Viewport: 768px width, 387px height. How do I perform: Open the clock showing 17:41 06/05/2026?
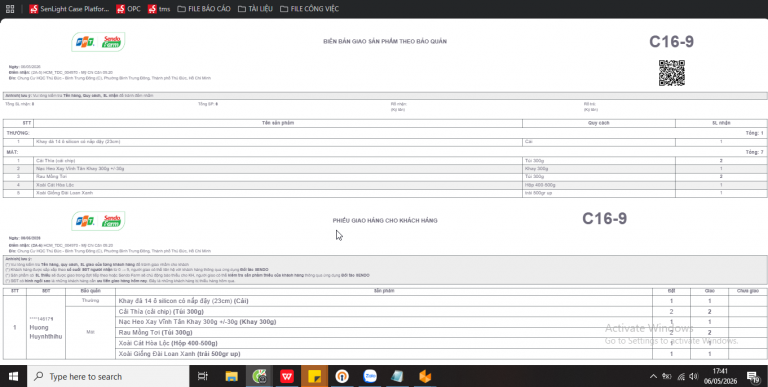720,376
